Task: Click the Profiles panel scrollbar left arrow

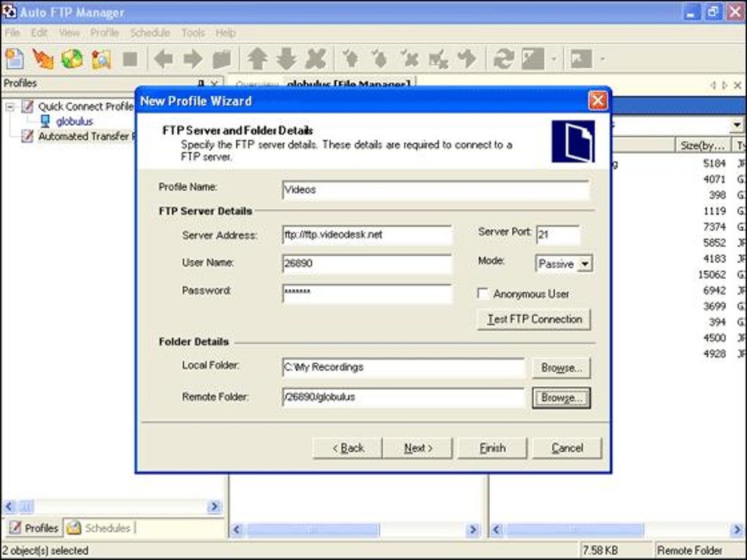Action: coord(9,506)
